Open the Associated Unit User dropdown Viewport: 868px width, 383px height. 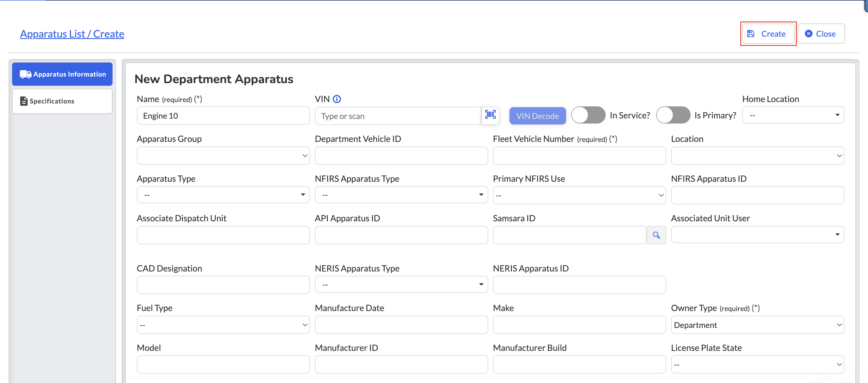click(757, 235)
